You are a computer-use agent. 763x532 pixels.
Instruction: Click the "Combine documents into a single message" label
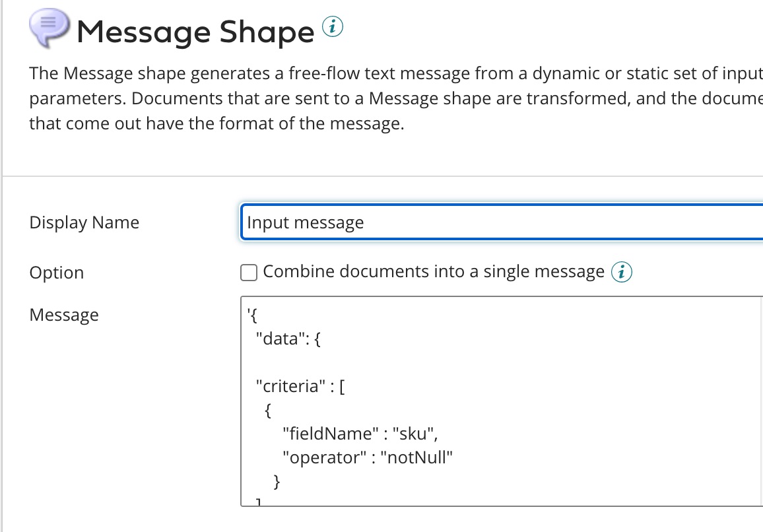[434, 272]
